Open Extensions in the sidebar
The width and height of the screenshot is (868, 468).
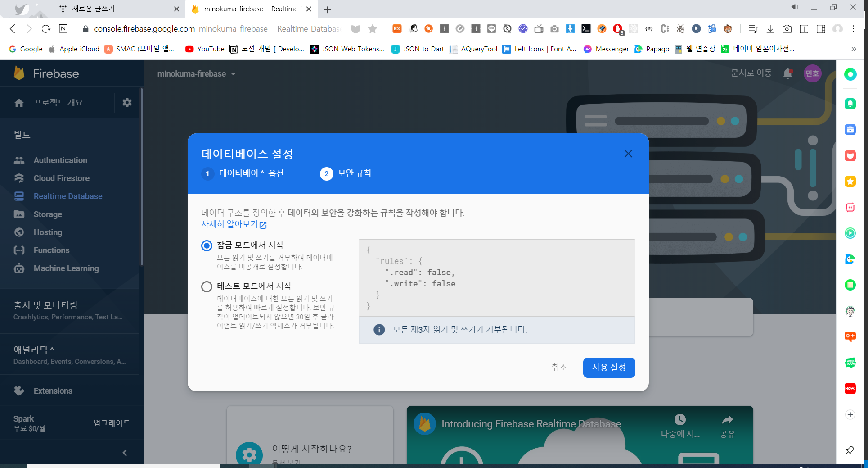(x=53, y=391)
